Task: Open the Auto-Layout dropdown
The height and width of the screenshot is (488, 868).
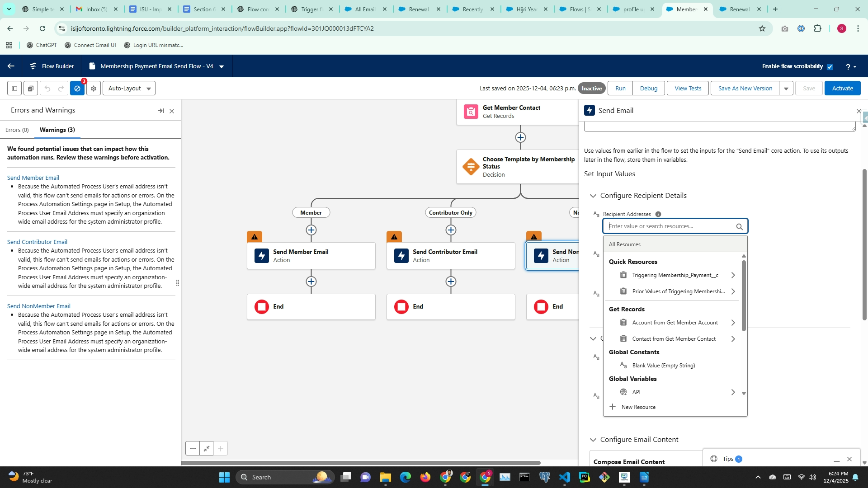Action: pos(129,89)
